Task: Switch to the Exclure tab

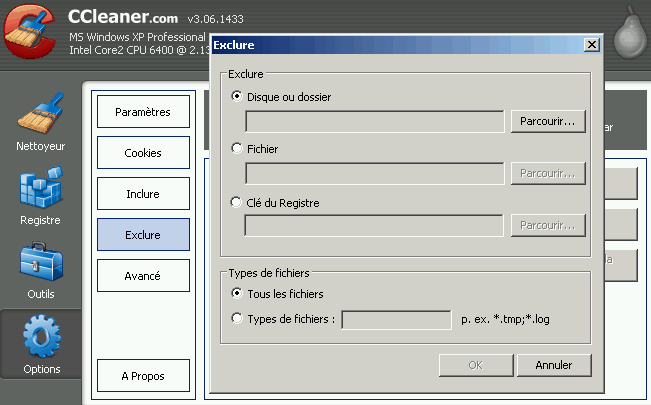Action: tap(143, 235)
